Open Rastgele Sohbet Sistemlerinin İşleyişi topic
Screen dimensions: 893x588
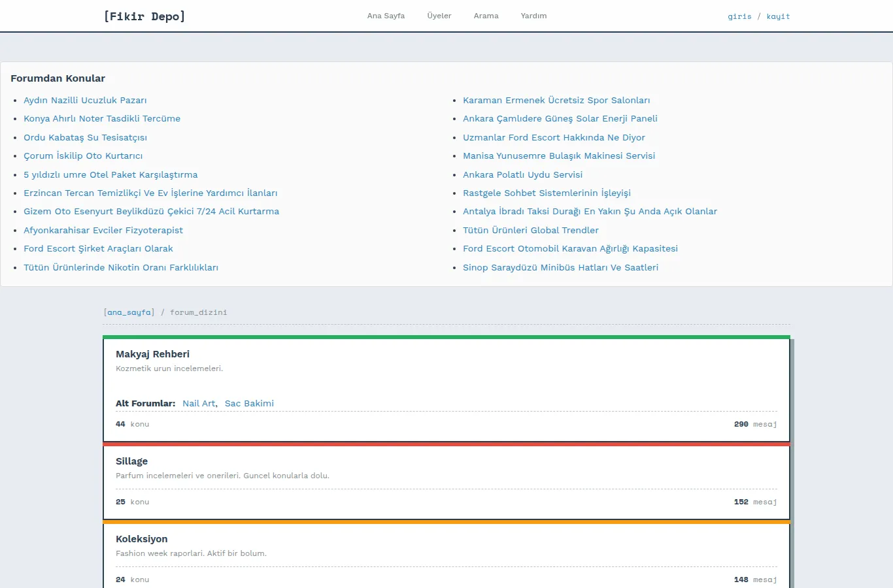(x=547, y=193)
